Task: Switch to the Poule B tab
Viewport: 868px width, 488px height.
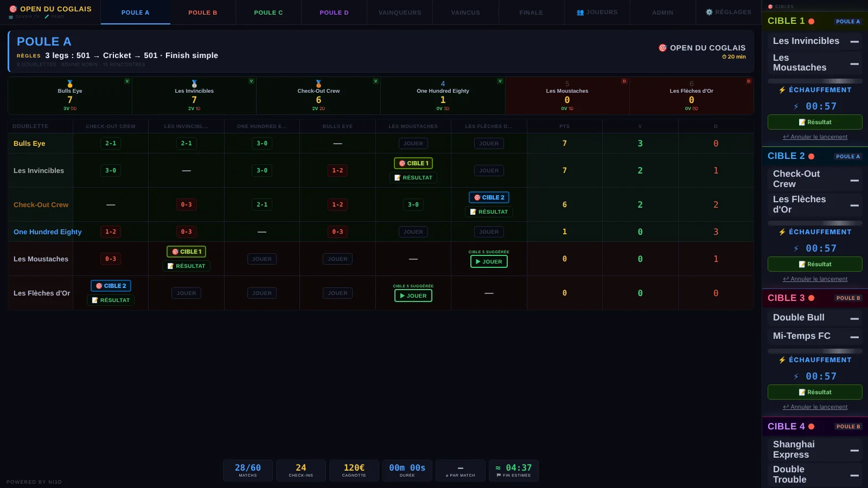Action: click(x=203, y=12)
